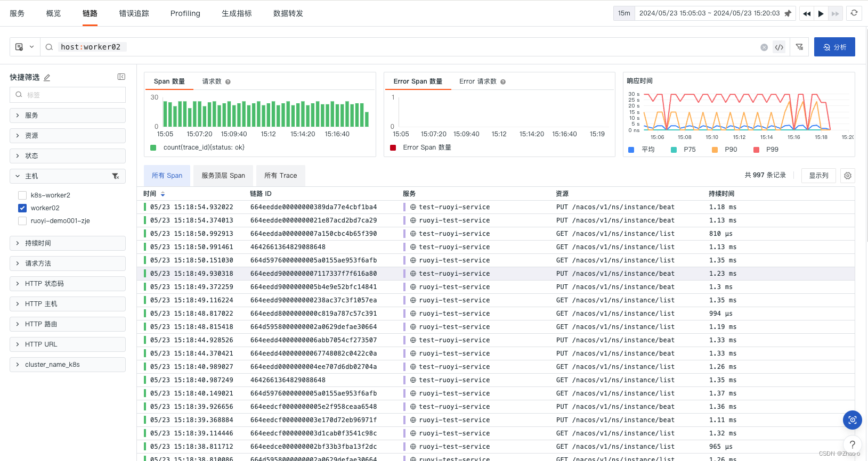Viewport: 868px width, 461px height.
Task: Open help tooltip for 请求数
Action: tap(228, 82)
